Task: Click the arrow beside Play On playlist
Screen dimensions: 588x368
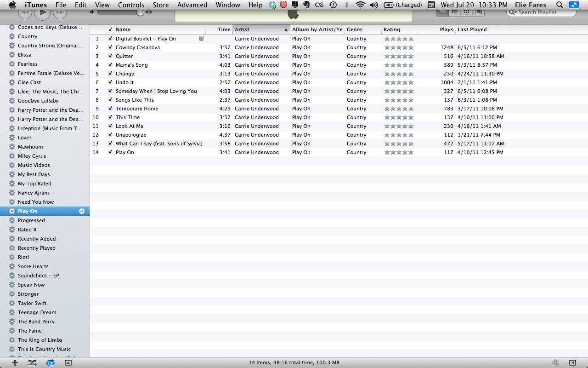Action: click(x=82, y=211)
